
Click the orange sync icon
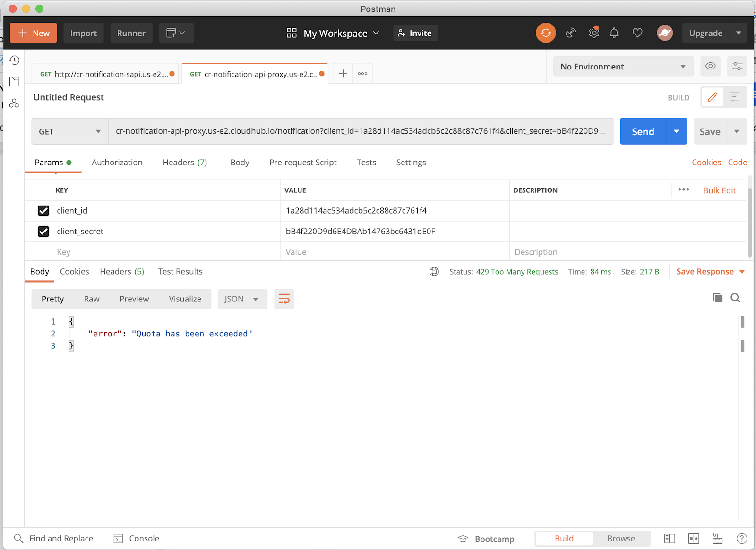point(546,33)
